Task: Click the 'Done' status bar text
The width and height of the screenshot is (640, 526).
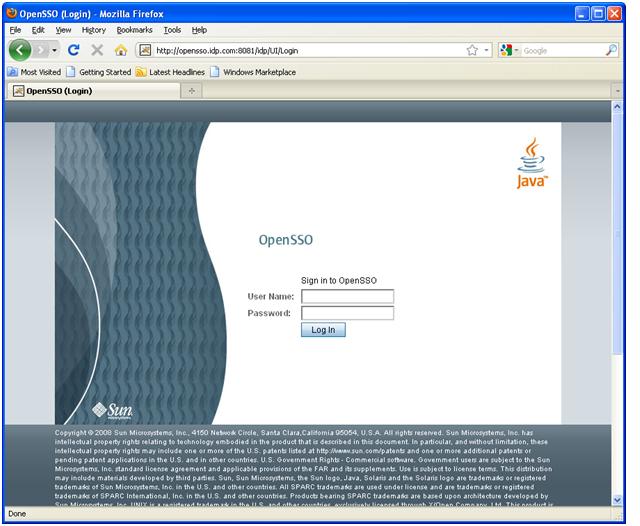Action: [17, 514]
